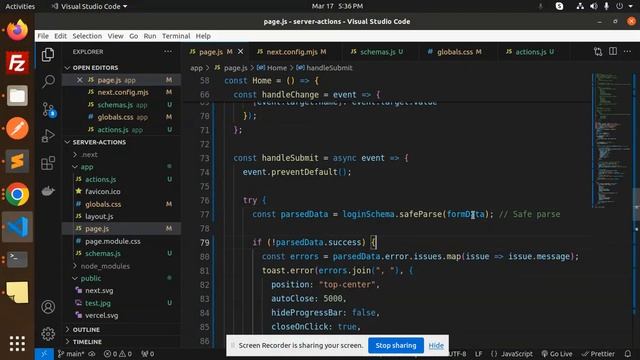Open editor more actions ellipsis
The image size is (640, 360).
pyautogui.click(x=627, y=51)
